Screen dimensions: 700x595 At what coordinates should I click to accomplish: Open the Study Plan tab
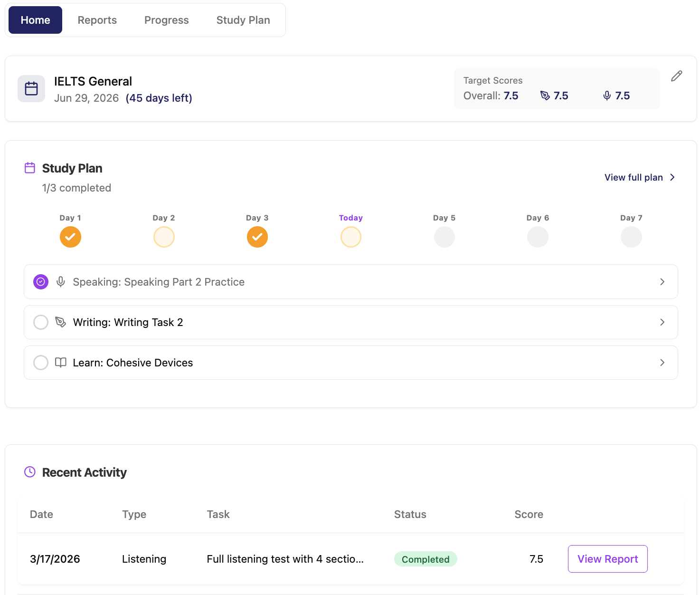(x=243, y=20)
